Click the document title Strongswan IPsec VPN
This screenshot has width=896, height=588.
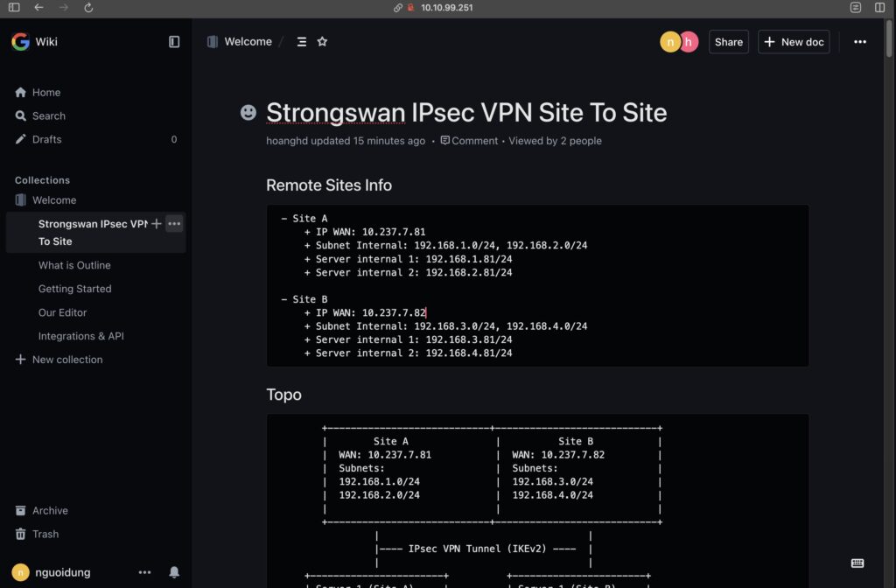click(466, 113)
